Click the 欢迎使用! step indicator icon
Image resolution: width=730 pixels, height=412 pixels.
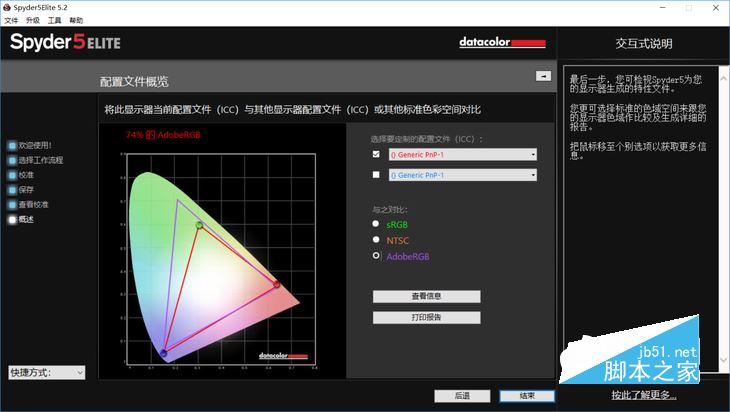point(13,146)
